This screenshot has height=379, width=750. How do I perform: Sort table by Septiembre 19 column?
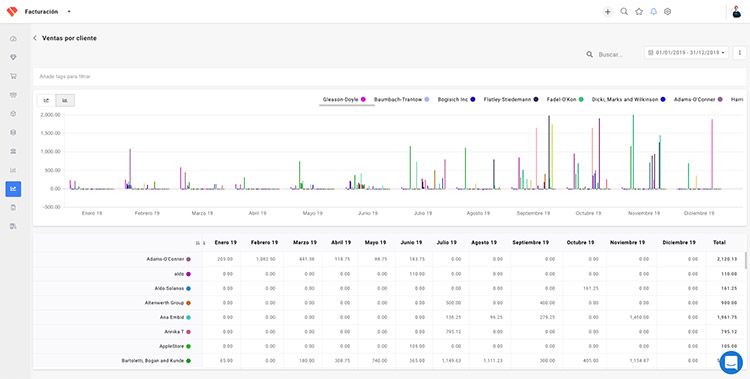530,243
